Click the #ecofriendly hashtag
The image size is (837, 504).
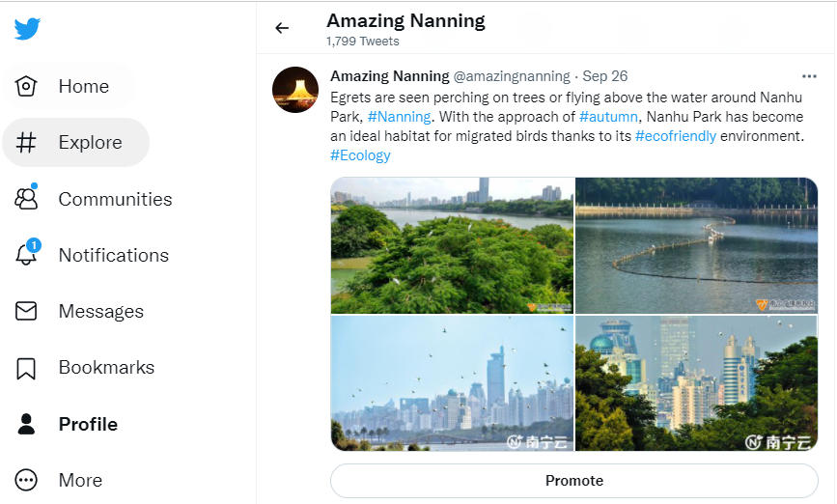click(x=675, y=136)
